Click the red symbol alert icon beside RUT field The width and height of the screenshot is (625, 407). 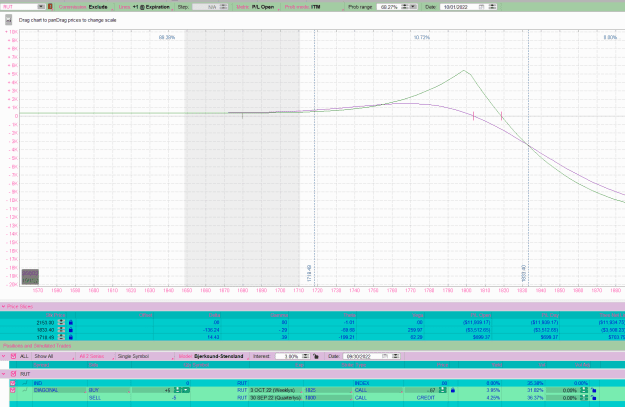50,7
